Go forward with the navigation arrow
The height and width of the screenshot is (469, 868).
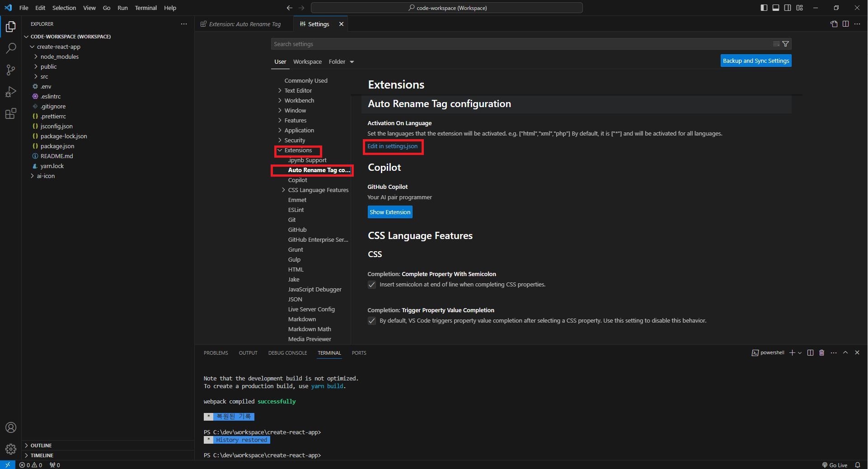tap(301, 8)
